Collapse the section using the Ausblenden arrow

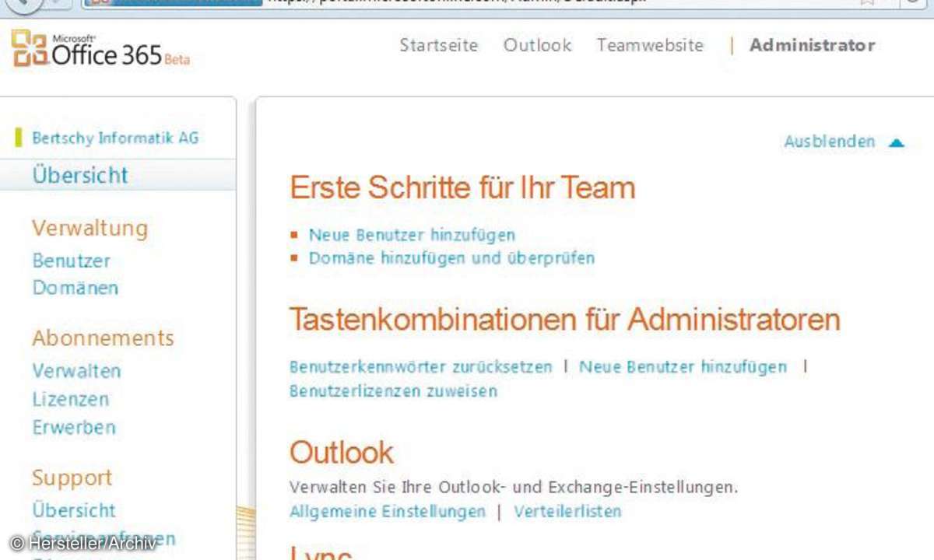pyautogui.click(x=897, y=142)
